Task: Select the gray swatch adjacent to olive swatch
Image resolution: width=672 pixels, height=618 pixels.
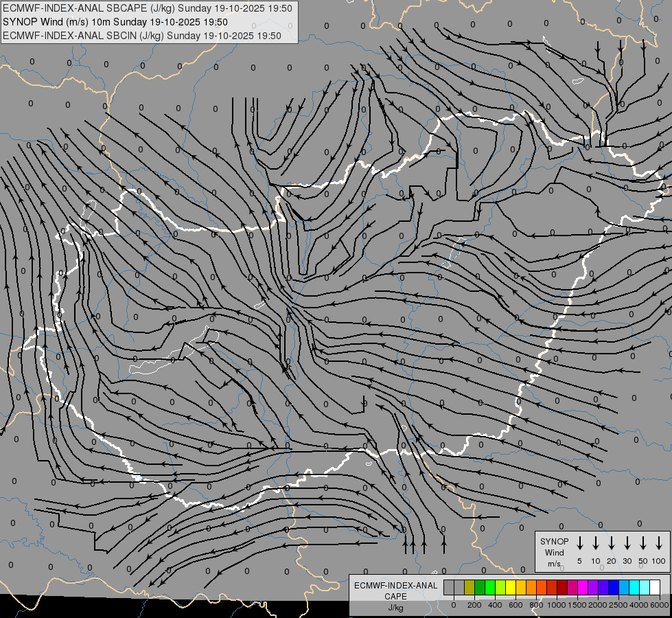Action: point(459,587)
